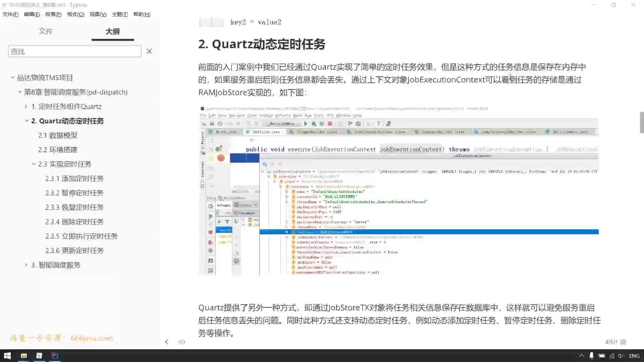Screen dimensions: 644x362
Task: Open the 段落(P) menu
Action: pos(53,14)
